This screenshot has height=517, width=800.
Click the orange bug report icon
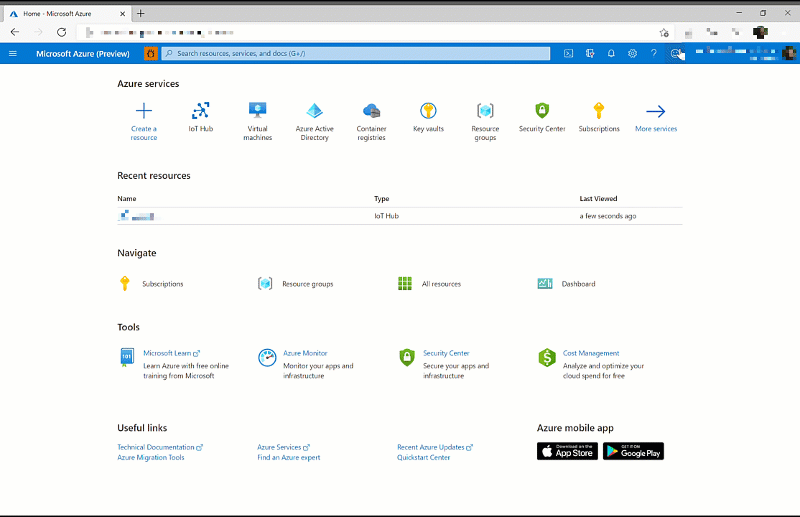click(x=151, y=54)
